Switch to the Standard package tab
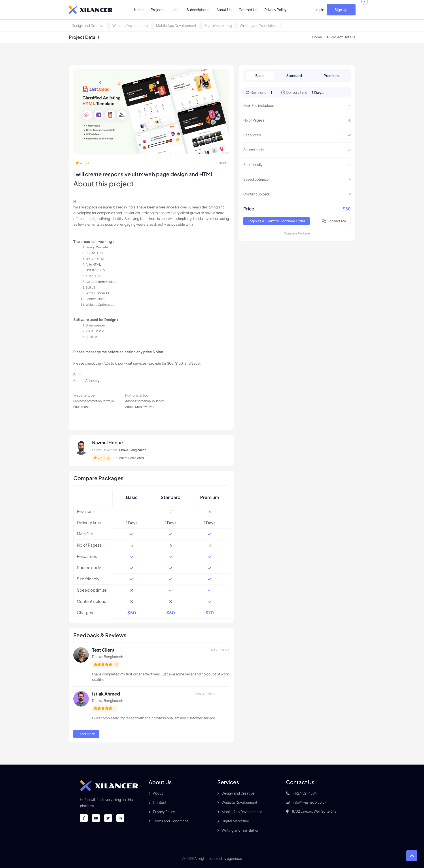Viewport: 424px width, 868px height. coord(294,76)
